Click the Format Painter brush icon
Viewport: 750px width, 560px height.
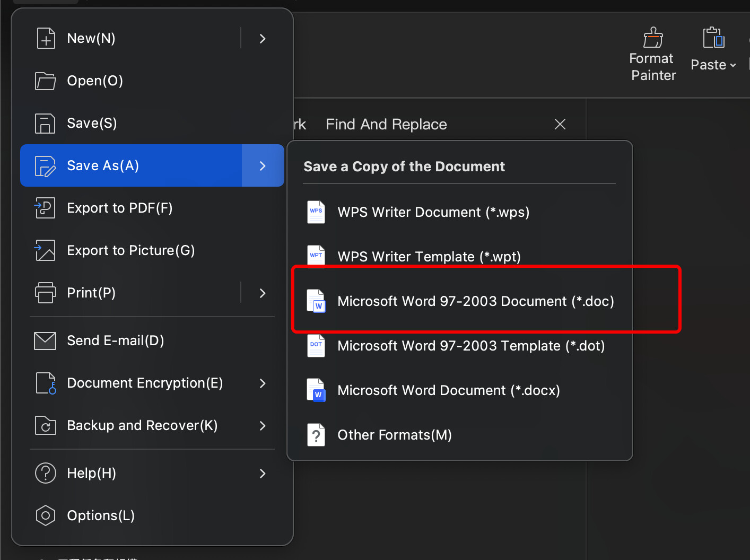coord(653,38)
